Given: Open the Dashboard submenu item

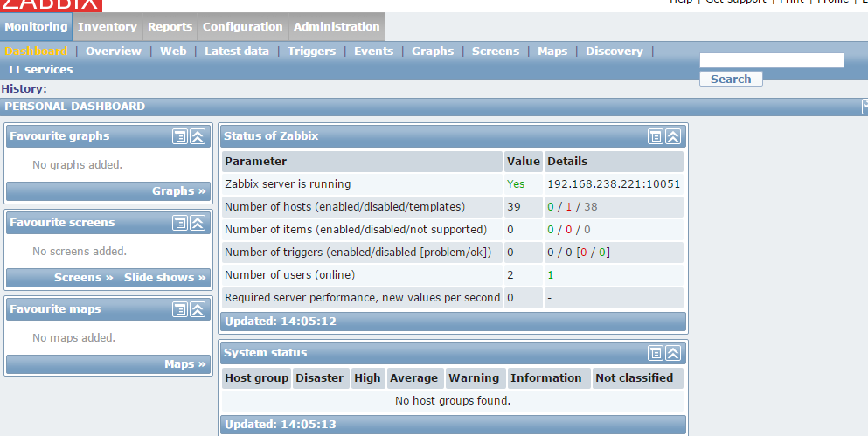Looking at the screenshot, I should (x=36, y=51).
